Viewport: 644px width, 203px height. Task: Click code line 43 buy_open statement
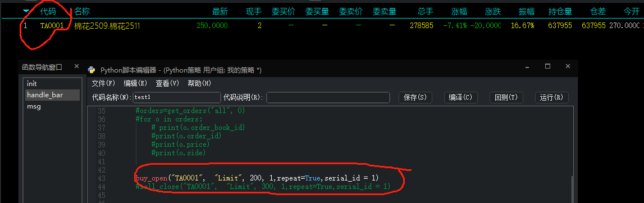[x=257, y=178]
